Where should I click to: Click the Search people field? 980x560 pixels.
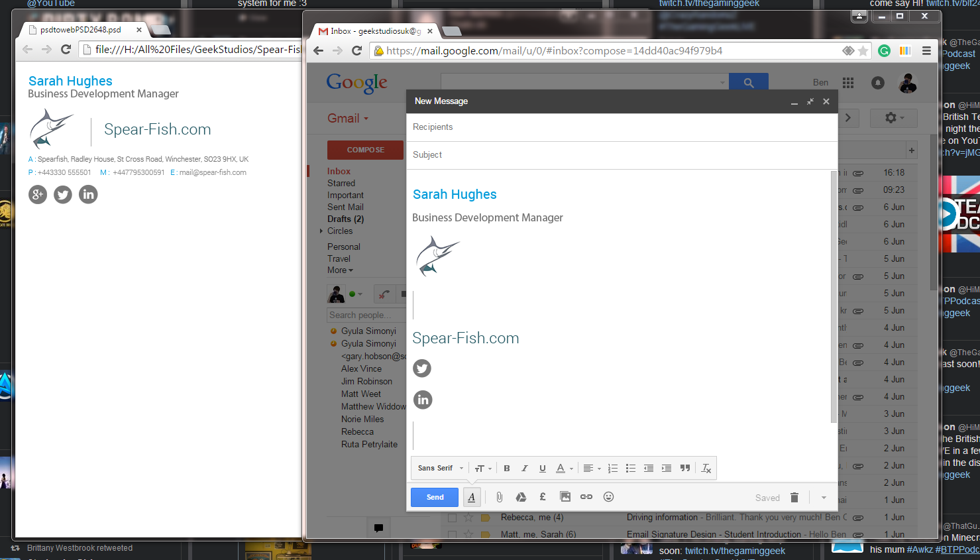(x=366, y=315)
